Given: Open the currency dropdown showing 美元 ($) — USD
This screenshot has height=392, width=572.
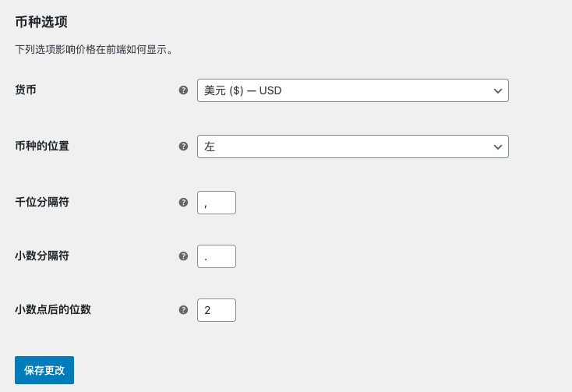Looking at the screenshot, I should [343, 90].
